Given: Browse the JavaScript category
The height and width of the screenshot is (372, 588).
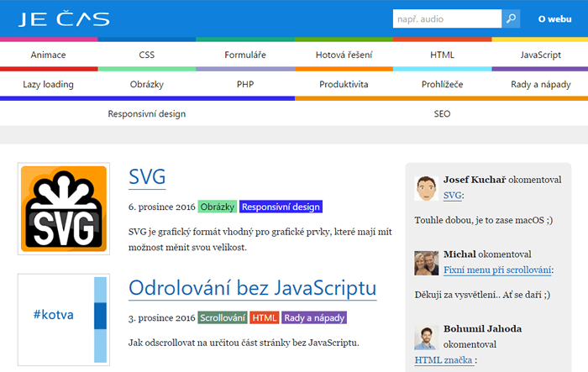Looking at the screenshot, I should (540, 55).
